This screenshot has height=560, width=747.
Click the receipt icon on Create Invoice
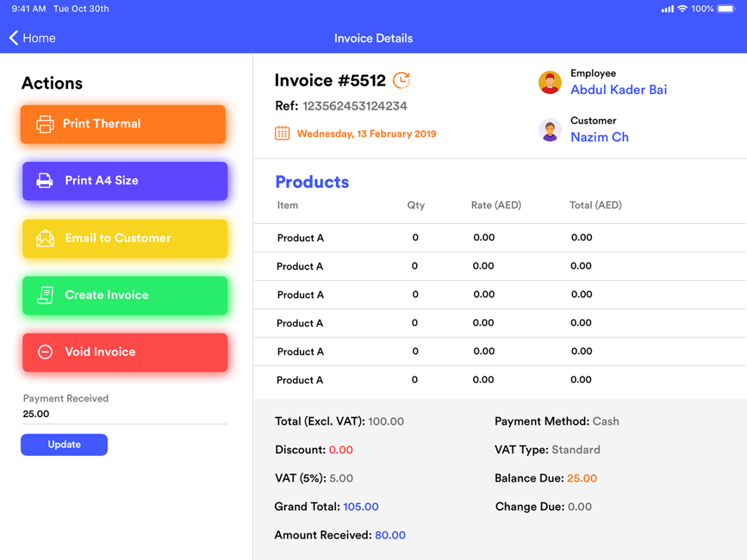click(45, 295)
